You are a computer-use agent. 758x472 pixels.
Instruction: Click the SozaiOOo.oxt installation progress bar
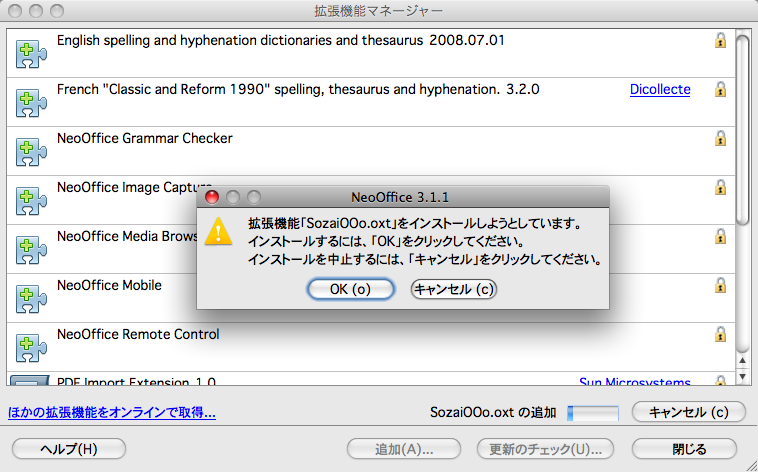(x=594, y=412)
